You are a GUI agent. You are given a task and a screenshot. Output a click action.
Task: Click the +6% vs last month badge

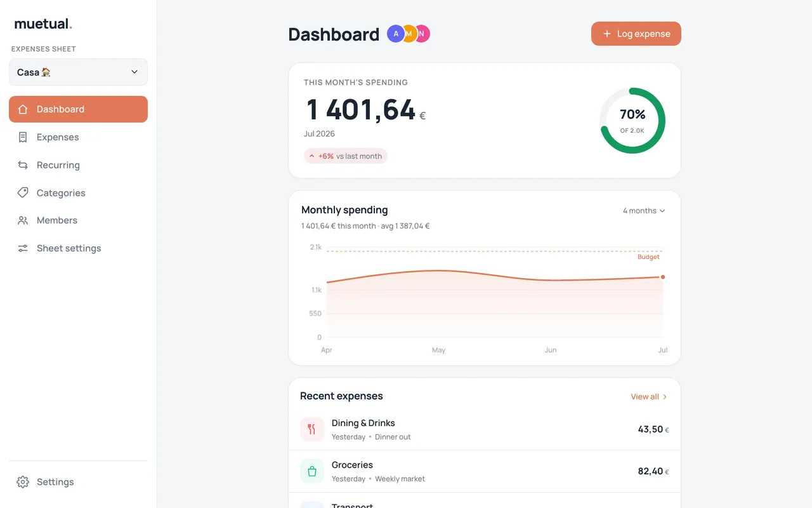(346, 156)
